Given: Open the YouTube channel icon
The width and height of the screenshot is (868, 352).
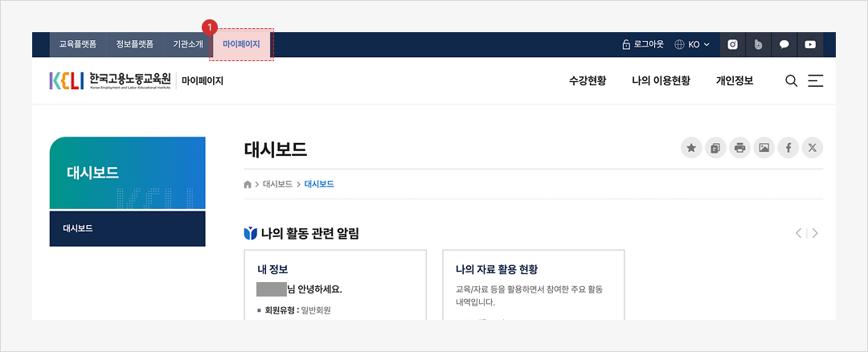Looking at the screenshot, I should [810, 45].
